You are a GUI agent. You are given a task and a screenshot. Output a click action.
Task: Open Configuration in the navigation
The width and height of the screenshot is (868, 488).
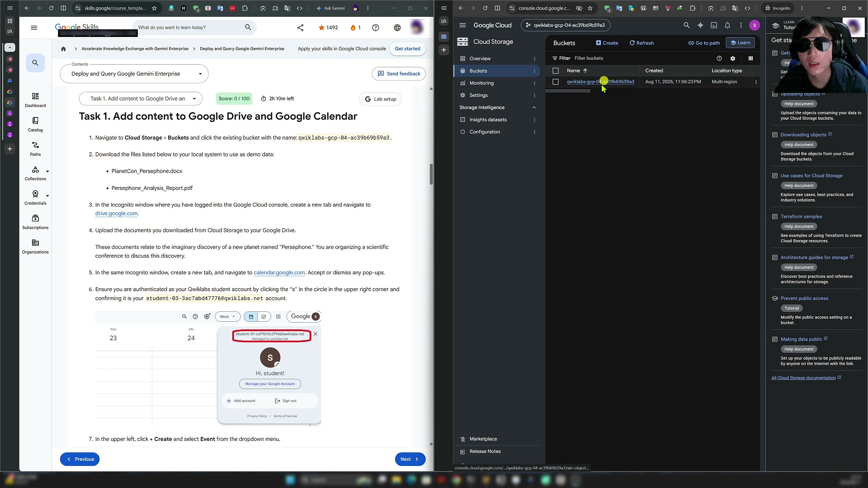[485, 132]
